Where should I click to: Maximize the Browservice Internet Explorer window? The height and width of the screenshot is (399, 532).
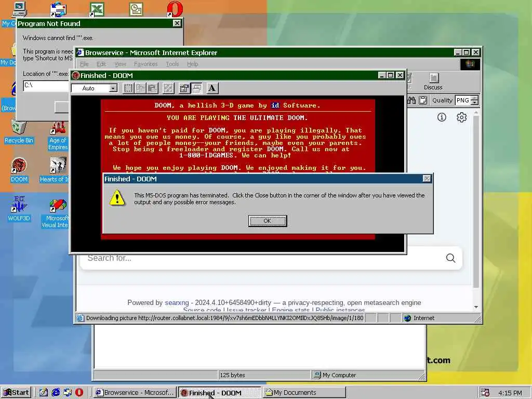coord(466,52)
